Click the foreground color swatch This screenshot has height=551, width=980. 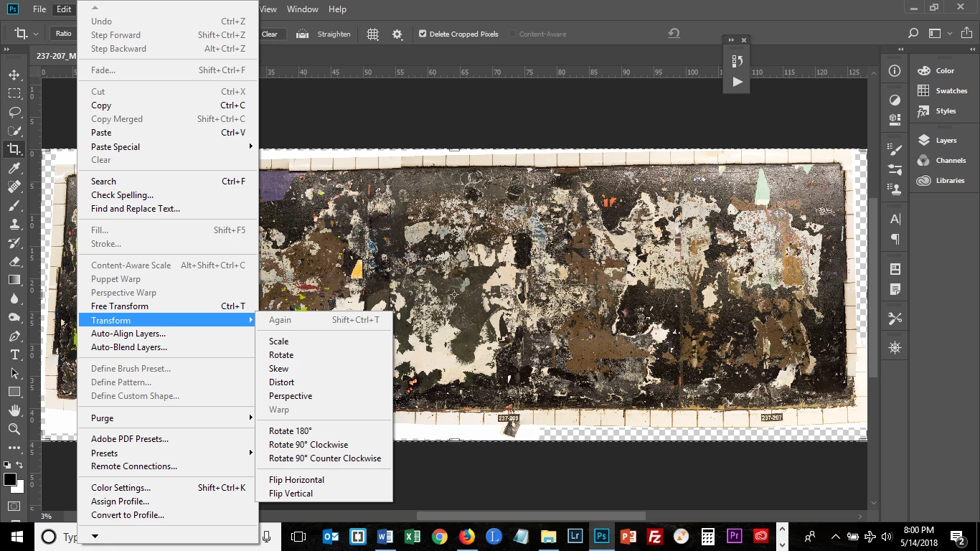pyautogui.click(x=10, y=479)
